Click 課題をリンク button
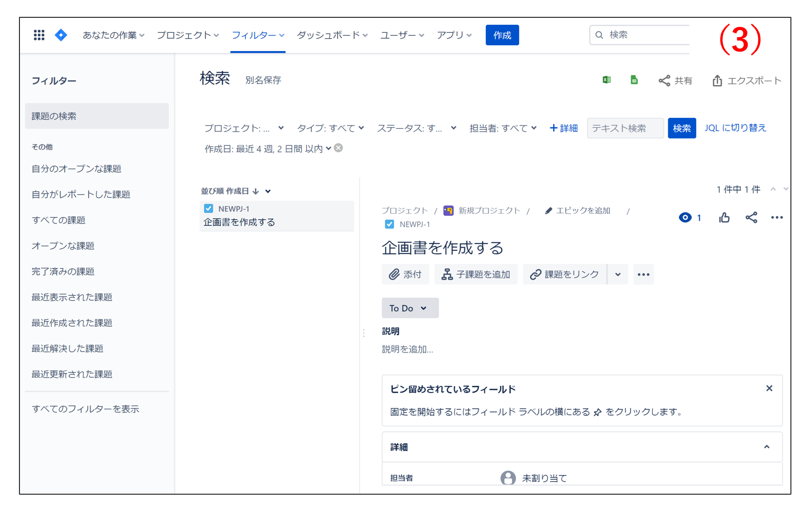The width and height of the screenshot is (812, 511). pos(564,274)
